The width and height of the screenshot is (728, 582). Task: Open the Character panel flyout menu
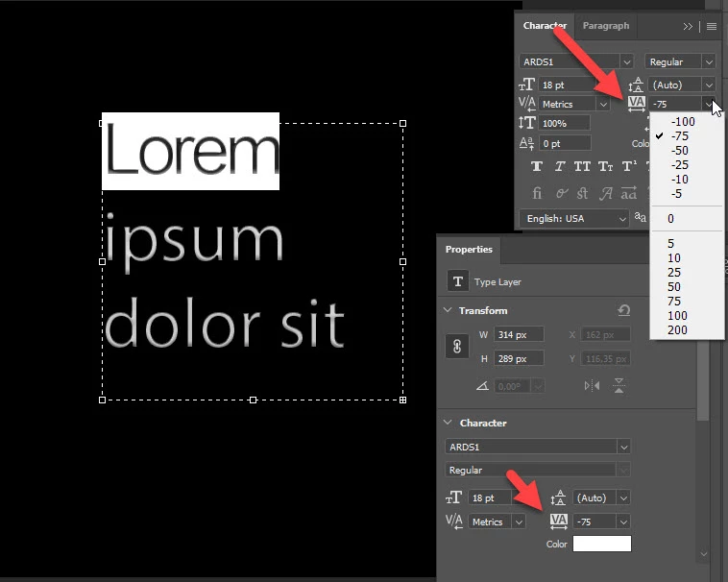(x=712, y=27)
